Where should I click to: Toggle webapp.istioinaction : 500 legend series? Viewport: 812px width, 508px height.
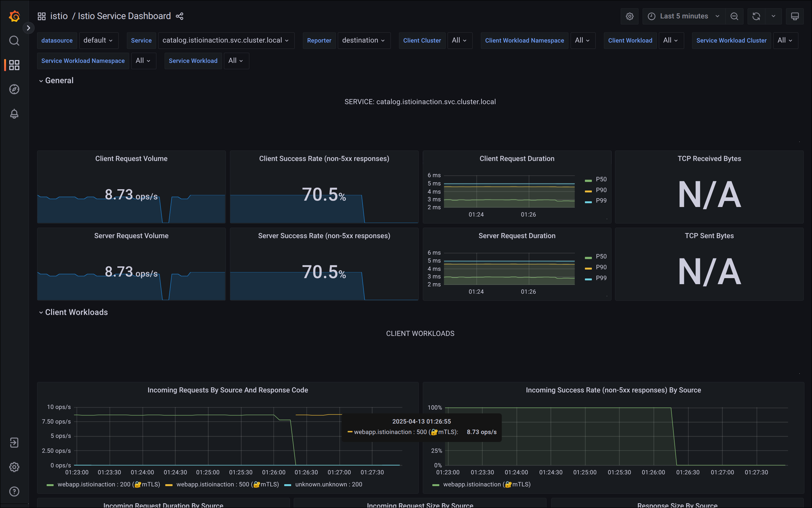(227, 485)
